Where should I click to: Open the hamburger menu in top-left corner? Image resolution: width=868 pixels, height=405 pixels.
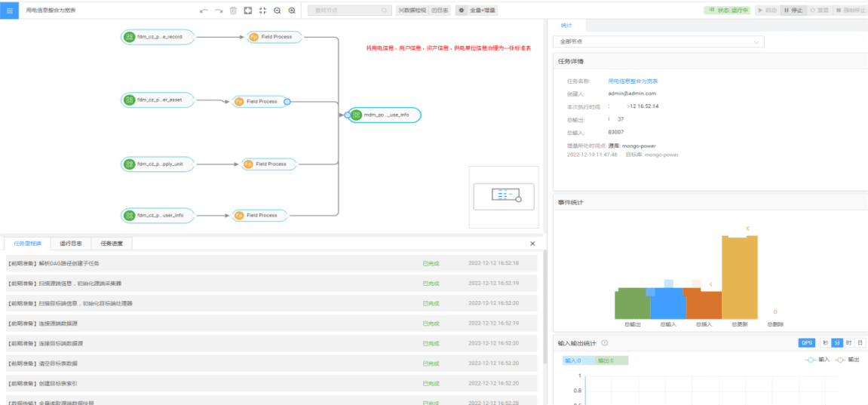click(9, 11)
